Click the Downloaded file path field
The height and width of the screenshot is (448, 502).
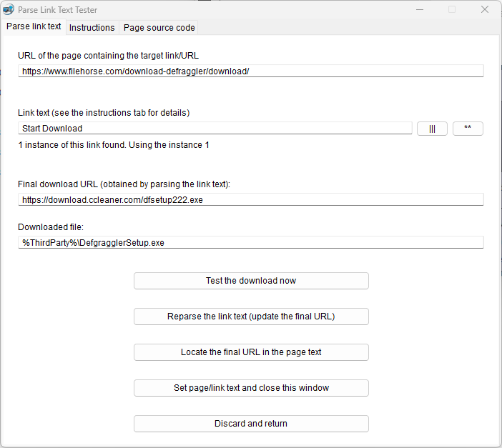click(251, 242)
